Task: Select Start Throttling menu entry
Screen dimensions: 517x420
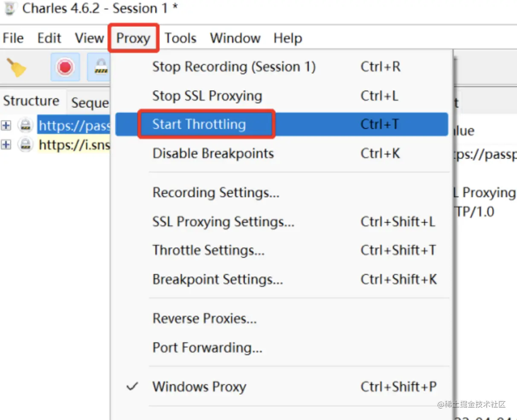Action: (x=282, y=125)
